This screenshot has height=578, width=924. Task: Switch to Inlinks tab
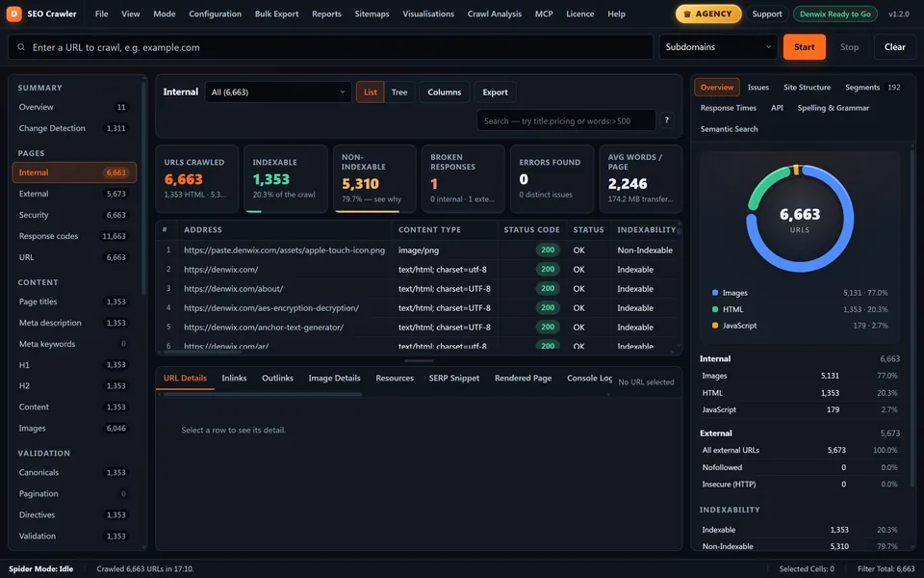pyautogui.click(x=234, y=378)
